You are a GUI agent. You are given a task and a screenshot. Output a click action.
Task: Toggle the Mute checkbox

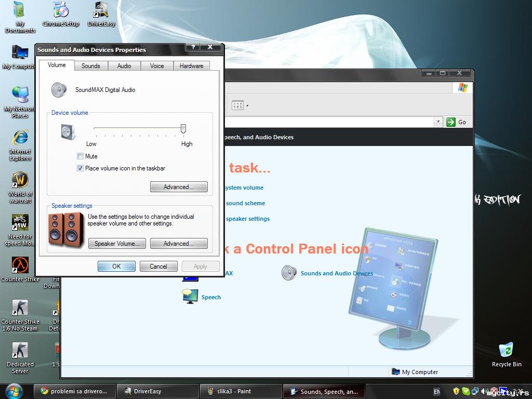(80, 156)
